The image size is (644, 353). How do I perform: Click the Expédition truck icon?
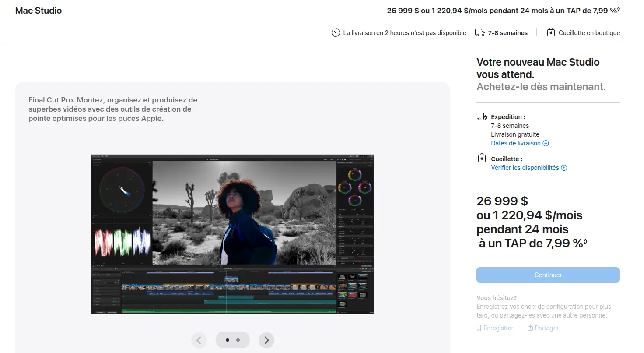[x=482, y=116]
